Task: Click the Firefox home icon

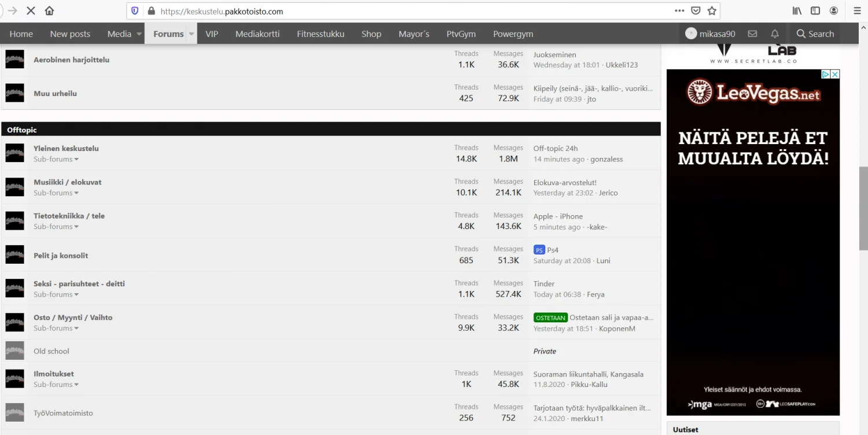Action: click(49, 11)
